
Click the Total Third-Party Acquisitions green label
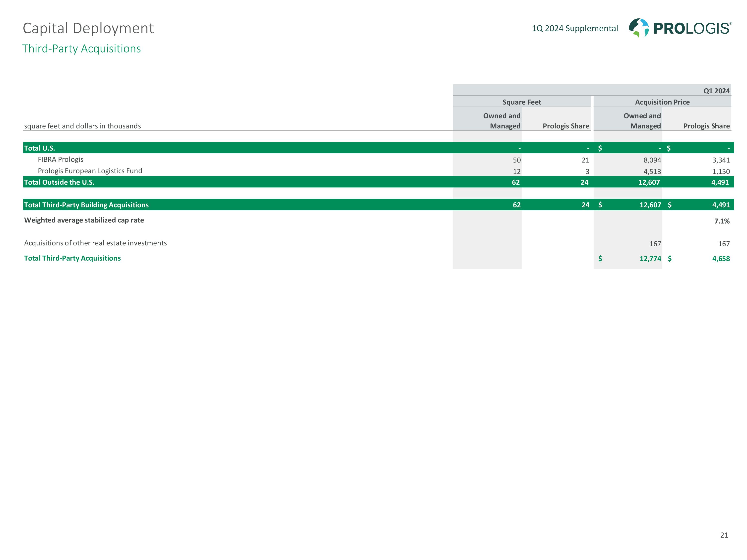pos(72,258)
